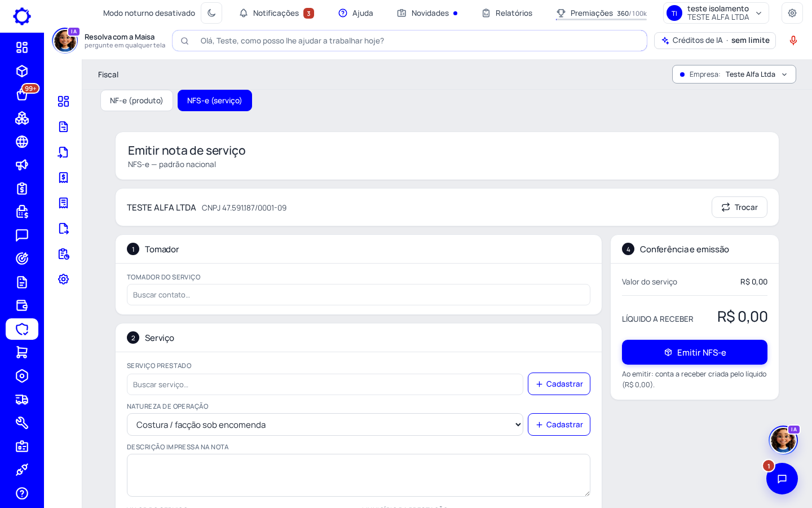Open the Ajuda help link
Viewport: 812px width, 508px height.
[356, 13]
